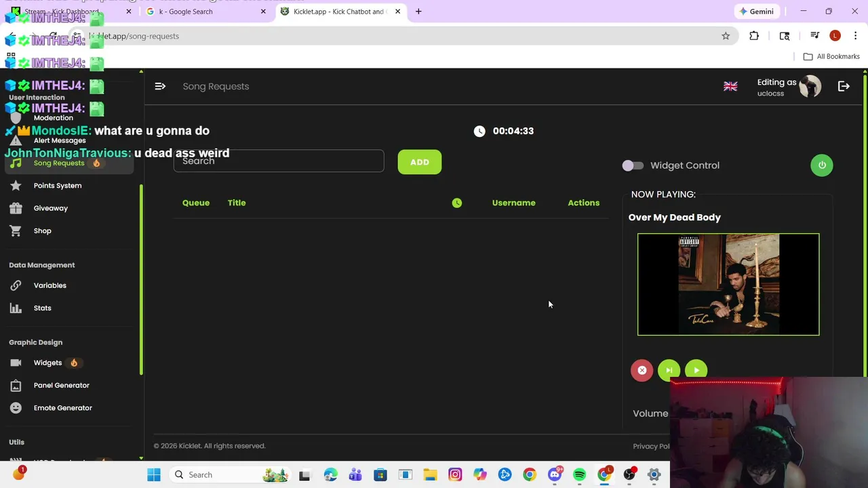Open the Windows Start menu

click(154, 475)
